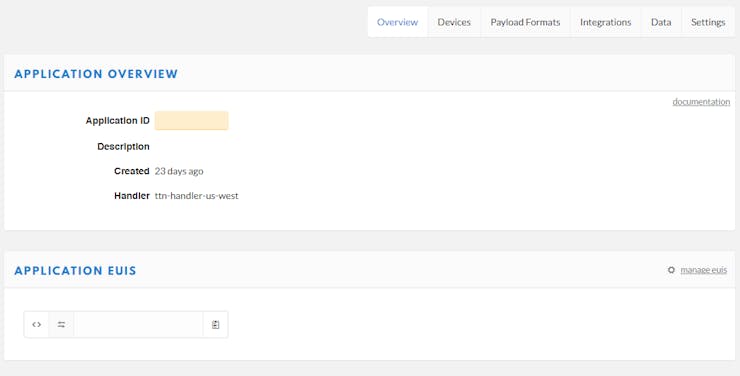Open the Integrations tab
The image size is (740, 376).
pos(605,22)
